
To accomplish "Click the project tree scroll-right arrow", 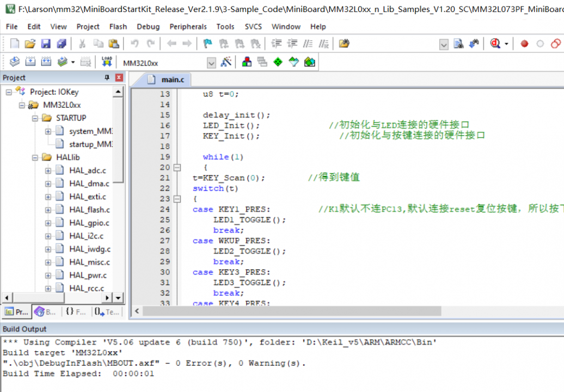I will click(x=107, y=298).
